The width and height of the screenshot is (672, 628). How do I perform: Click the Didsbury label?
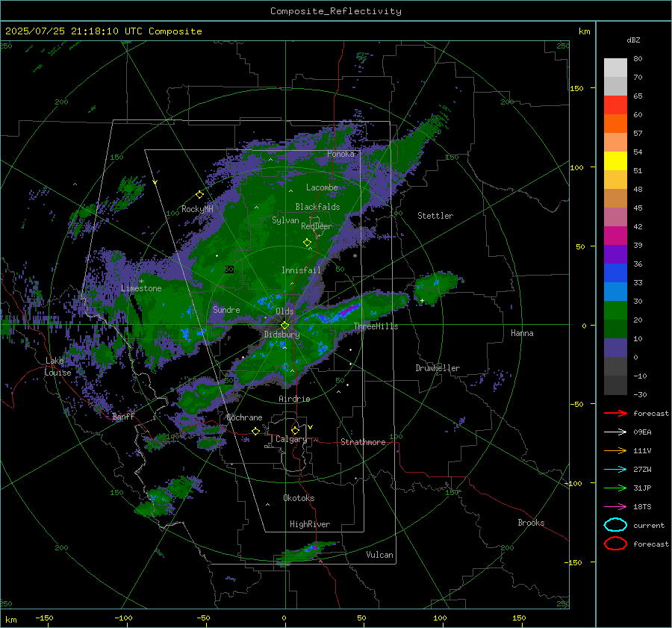(281, 335)
